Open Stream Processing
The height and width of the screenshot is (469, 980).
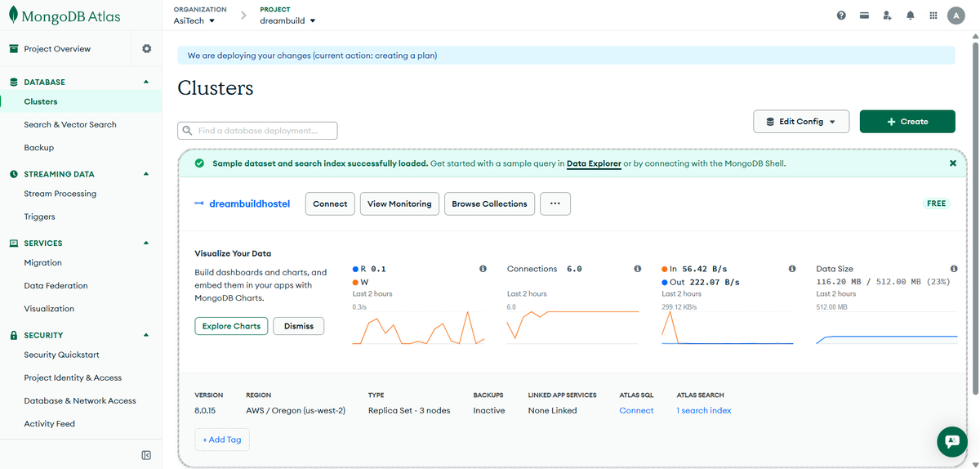[60, 194]
